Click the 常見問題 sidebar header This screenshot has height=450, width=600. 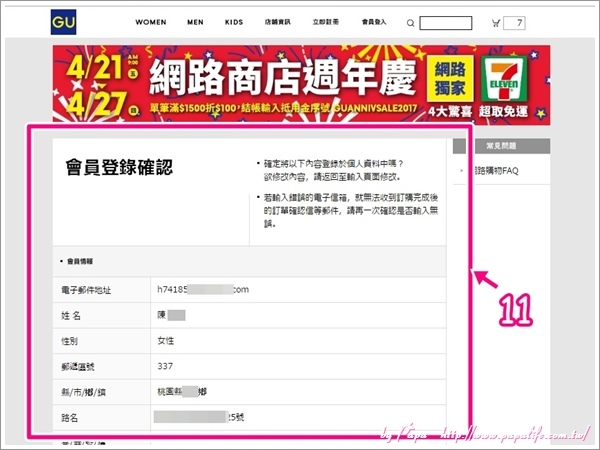(501, 146)
